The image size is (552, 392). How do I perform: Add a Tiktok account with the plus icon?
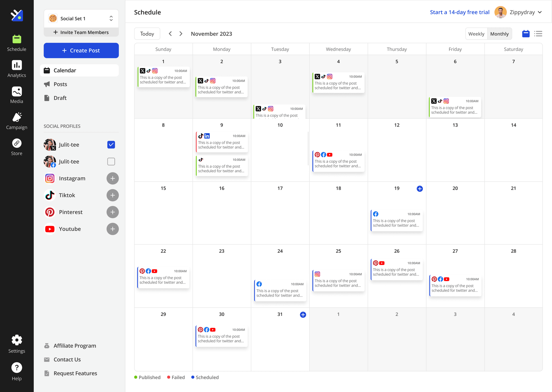click(112, 195)
